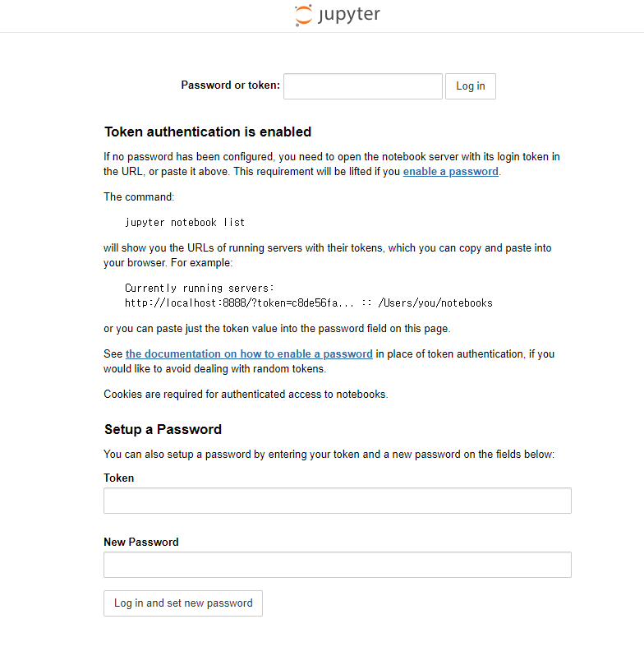This screenshot has width=644, height=656.
Task: Click the 'Currently running servers:' code line
Action: click(x=200, y=288)
